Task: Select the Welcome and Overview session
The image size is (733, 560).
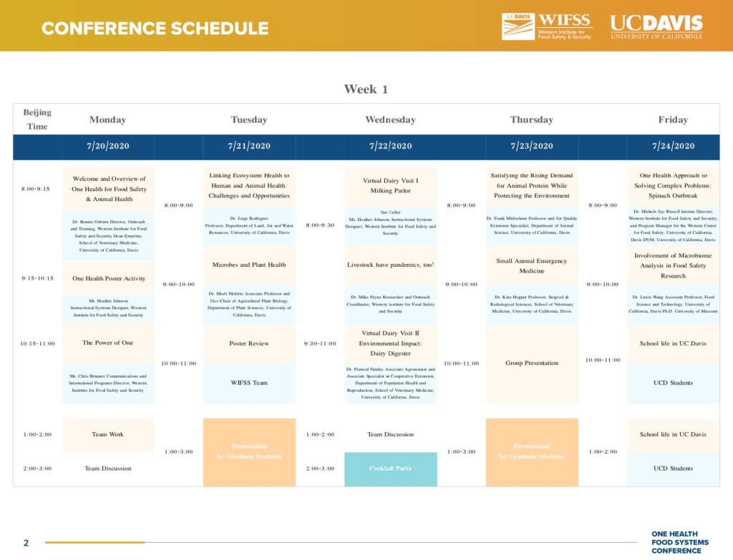Action: 108,189
